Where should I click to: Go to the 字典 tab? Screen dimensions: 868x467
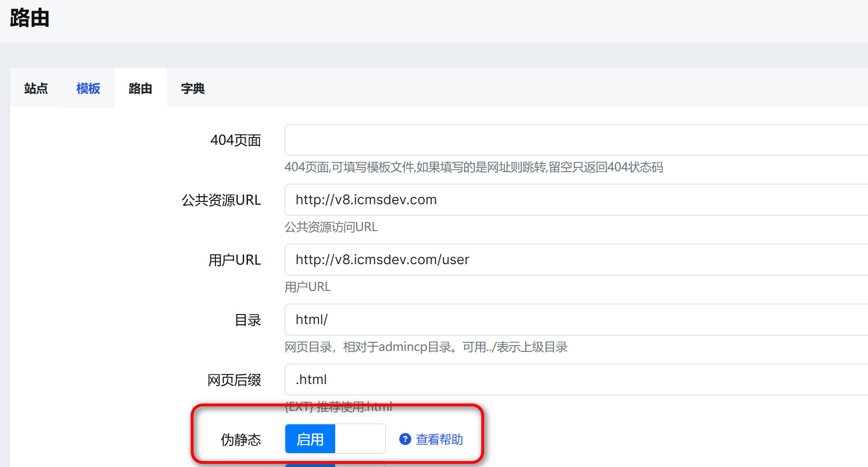point(193,89)
